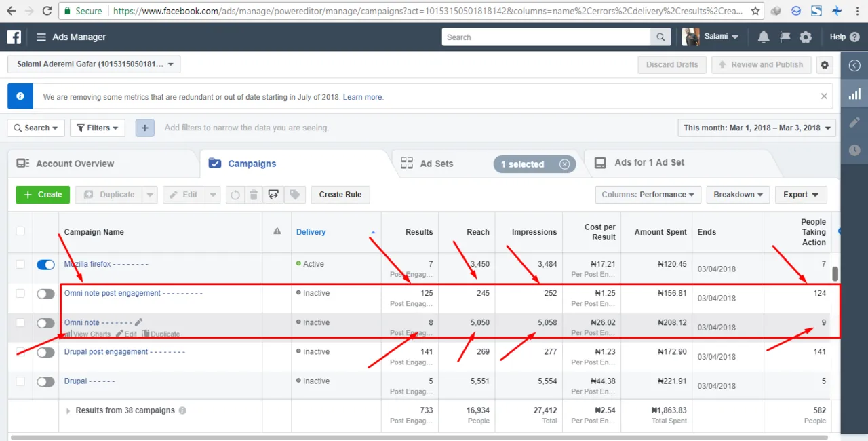Screen dimensions: 868x441
Task: Click the revert circular arrow toolbar icon
Action: (235, 195)
